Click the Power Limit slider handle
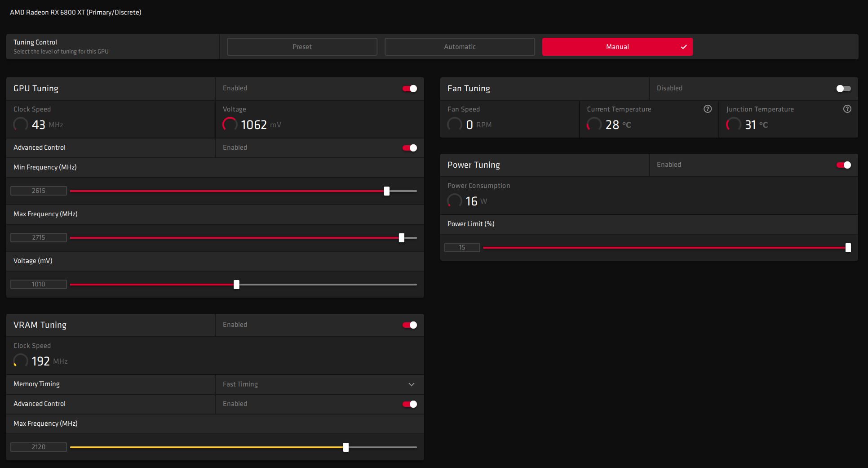This screenshot has width=868, height=468. tap(848, 248)
